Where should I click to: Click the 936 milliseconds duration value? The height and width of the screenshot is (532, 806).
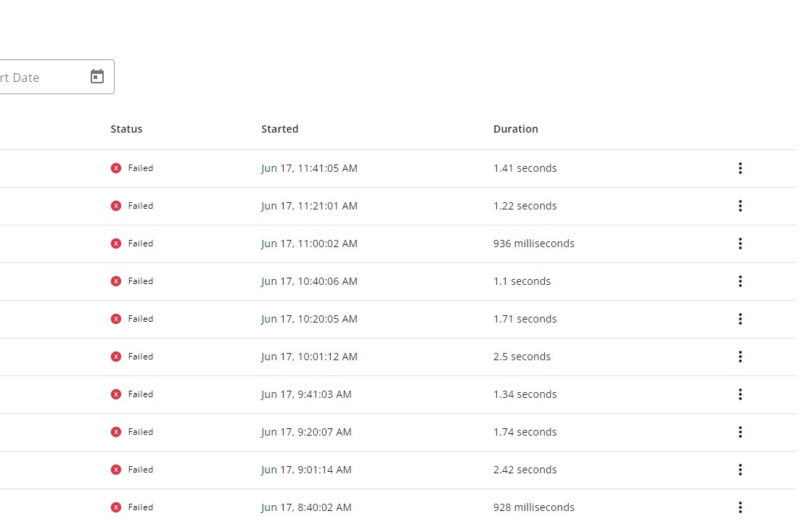click(x=534, y=244)
